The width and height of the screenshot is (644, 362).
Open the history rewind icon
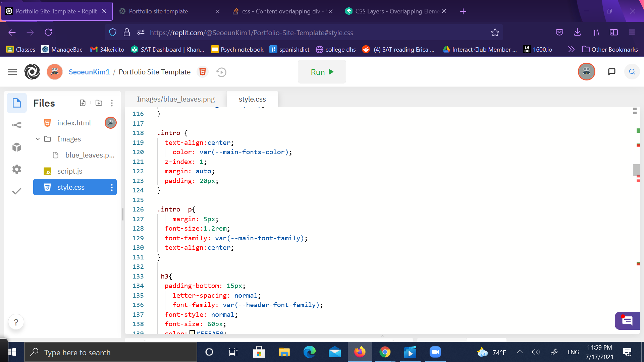[x=221, y=72]
